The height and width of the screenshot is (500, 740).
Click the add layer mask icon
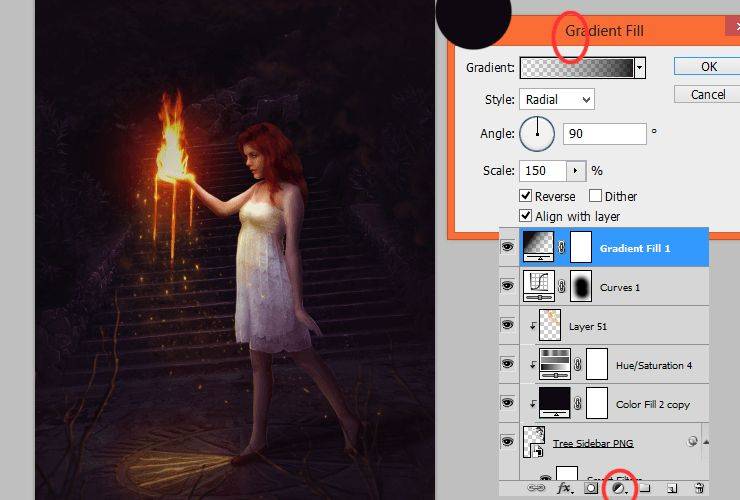(591, 488)
